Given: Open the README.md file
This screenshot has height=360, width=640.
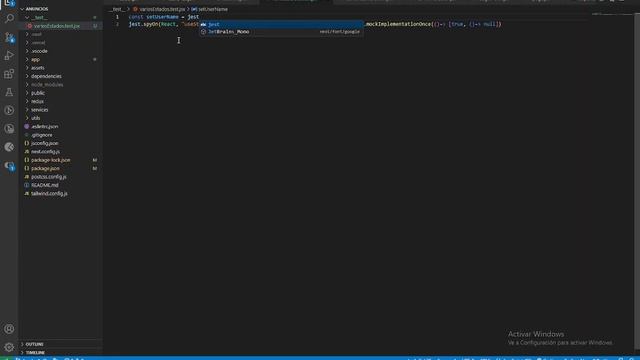Looking at the screenshot, I should (44, 185).
